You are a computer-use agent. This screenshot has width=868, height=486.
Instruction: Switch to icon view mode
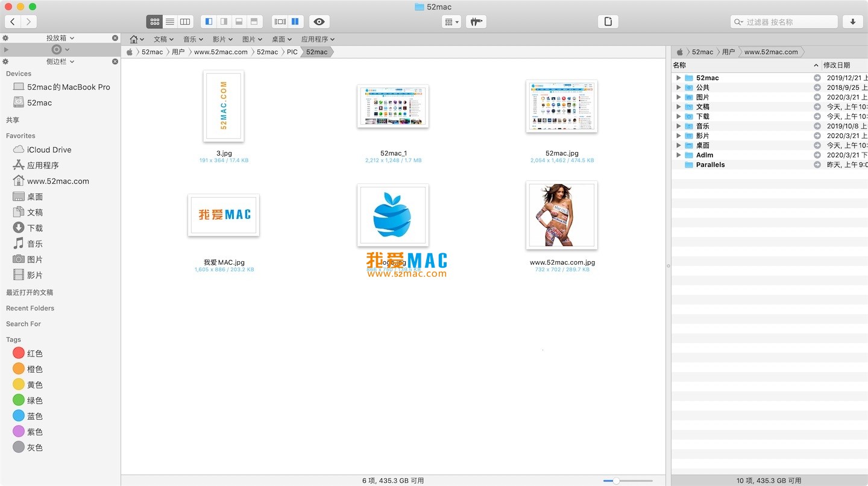point(155,22)
